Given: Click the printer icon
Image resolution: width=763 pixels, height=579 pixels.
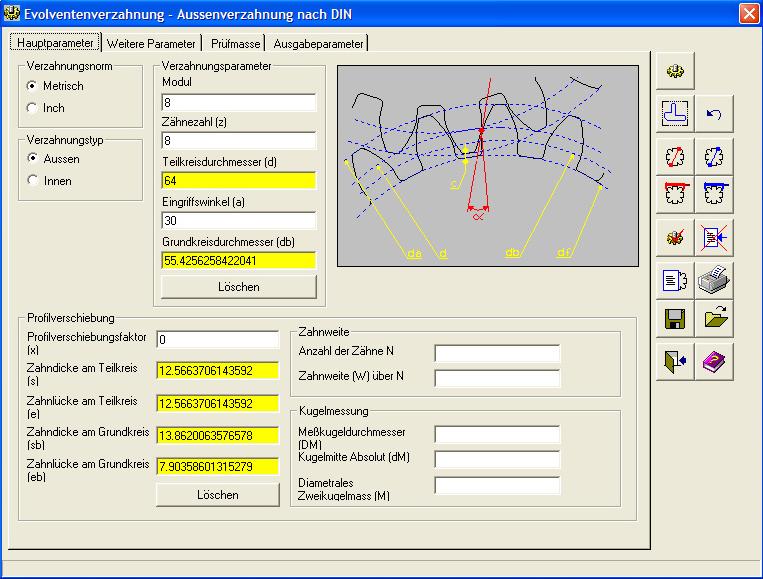Looking at the screenshot, I should (x=714, y=280).
